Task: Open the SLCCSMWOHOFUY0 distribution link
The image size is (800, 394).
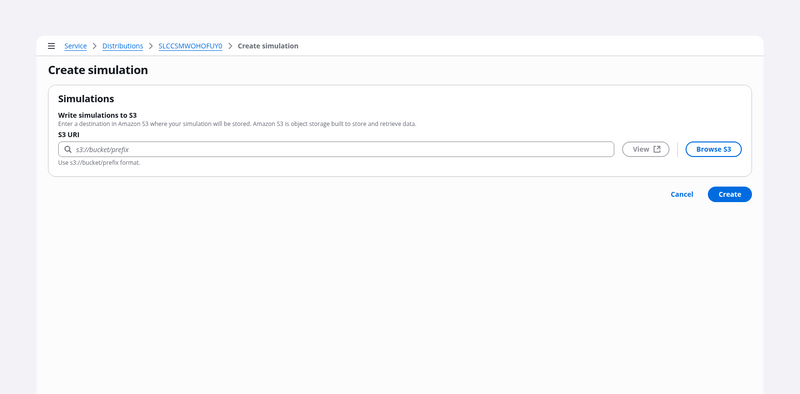Action: click(190, 46)
